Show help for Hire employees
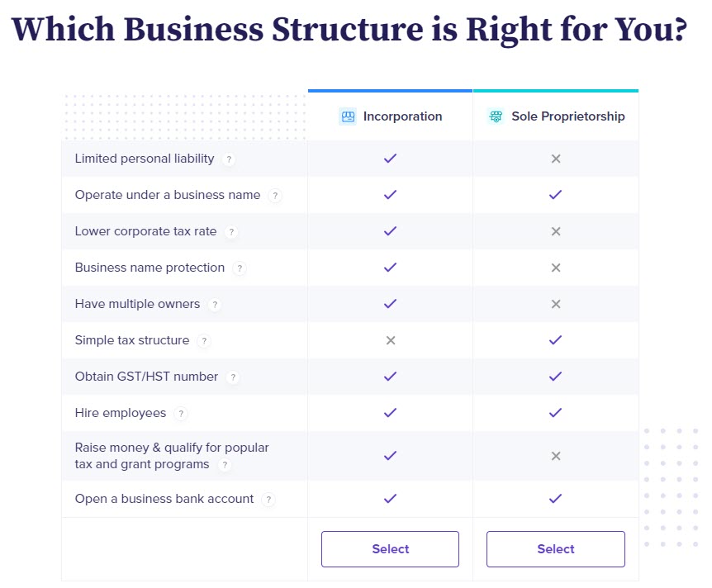Viewport: 712px width, 588px height. (181, 414)
